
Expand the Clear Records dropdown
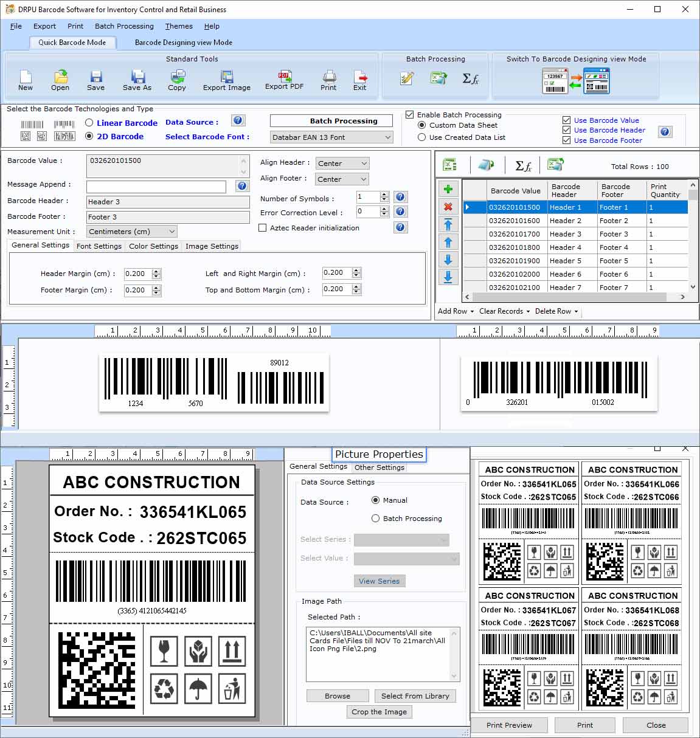528,311
